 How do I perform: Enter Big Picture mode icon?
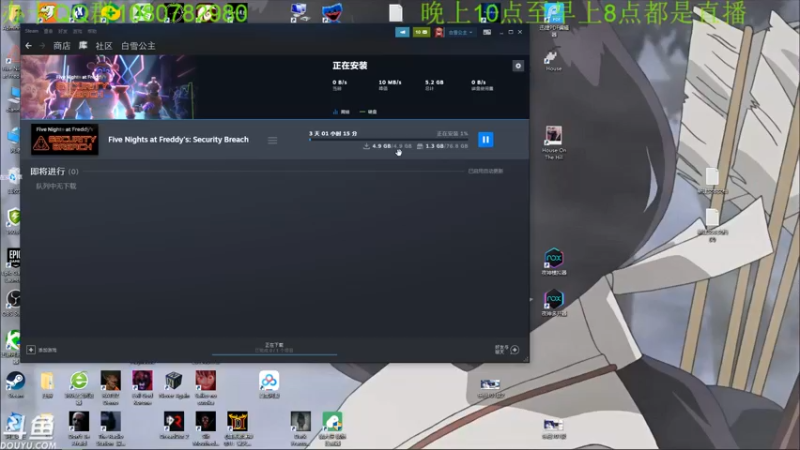[487, 32]
